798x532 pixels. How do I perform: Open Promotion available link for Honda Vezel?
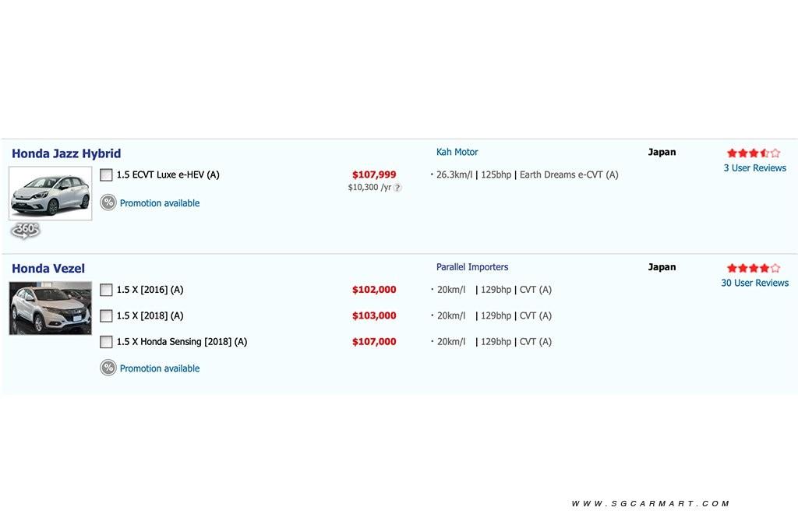[x=160, y=368]
